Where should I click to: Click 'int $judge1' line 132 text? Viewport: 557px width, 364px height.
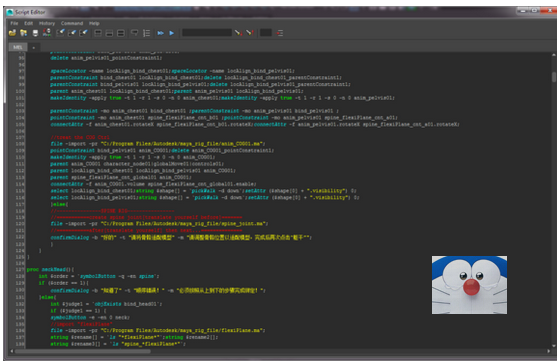click(106, 304)
